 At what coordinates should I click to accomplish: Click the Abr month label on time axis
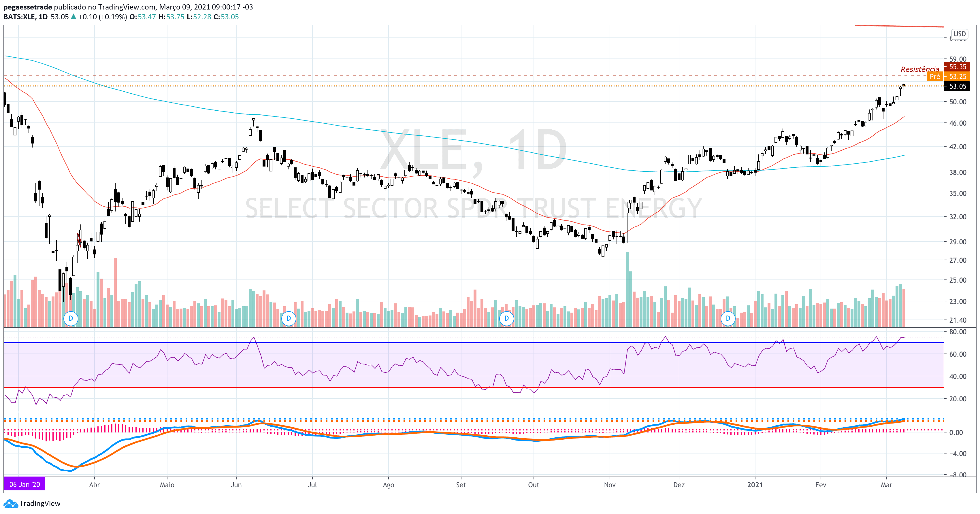(94, 485)
